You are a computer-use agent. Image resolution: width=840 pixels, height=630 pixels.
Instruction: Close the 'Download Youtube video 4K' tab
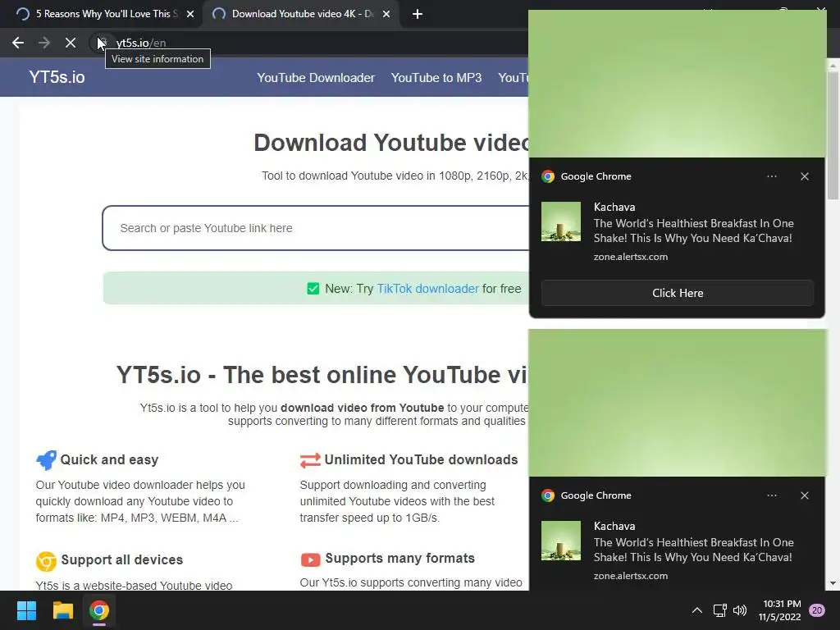pyautogui.click(x=386, y=14)
